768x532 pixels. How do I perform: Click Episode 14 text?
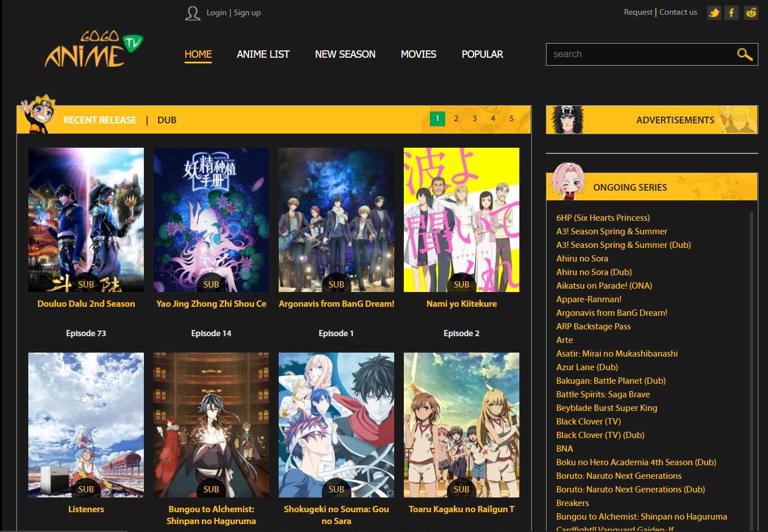[211, 333]
